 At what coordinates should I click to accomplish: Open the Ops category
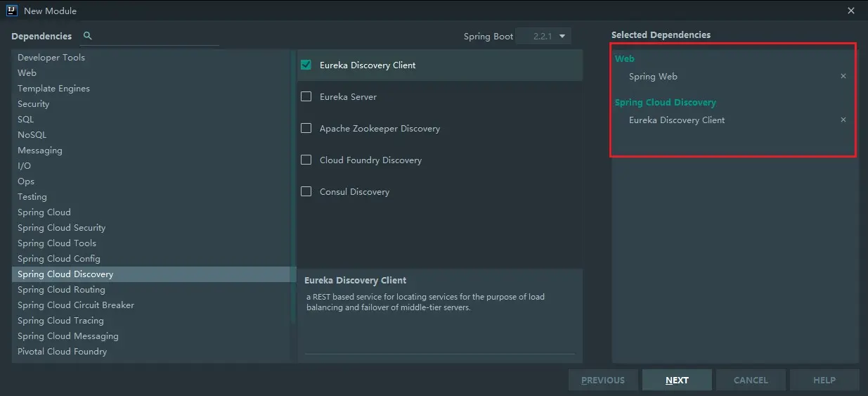151,181
